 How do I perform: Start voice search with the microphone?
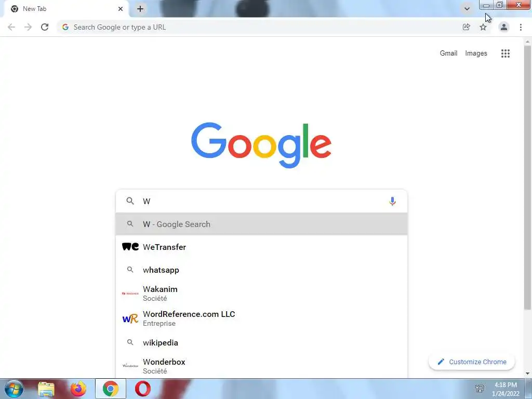click(392, 201)
